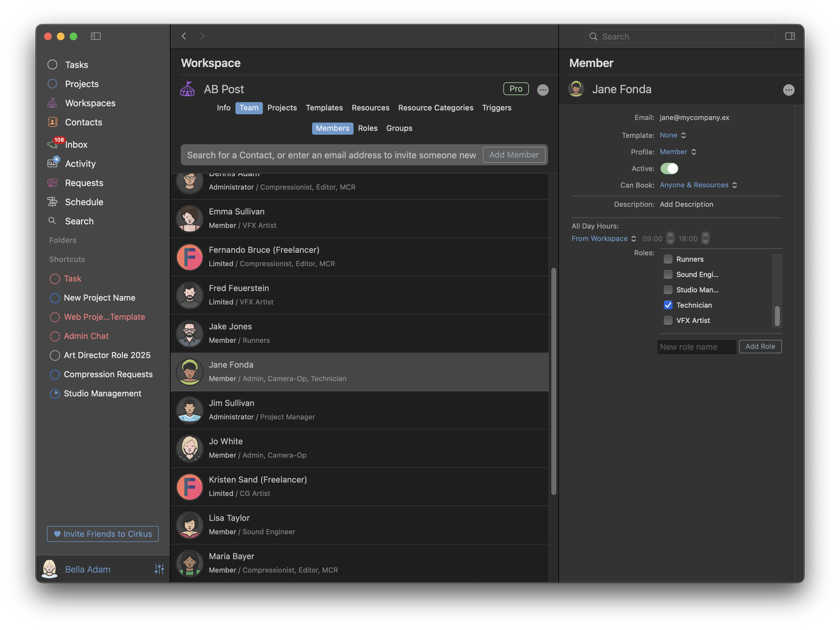Image resolution: width=840 pixels, height=630 pixels.
Task: Open the AB Post workspace more options menu
Action: pos(543,90)
